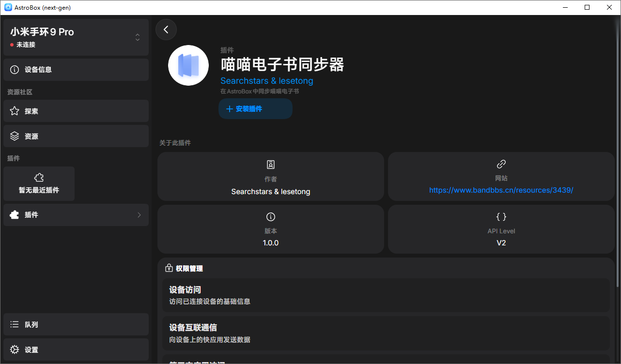Minimize the AstroBox window
Screen dimensions: 621x364
(565, 7)
